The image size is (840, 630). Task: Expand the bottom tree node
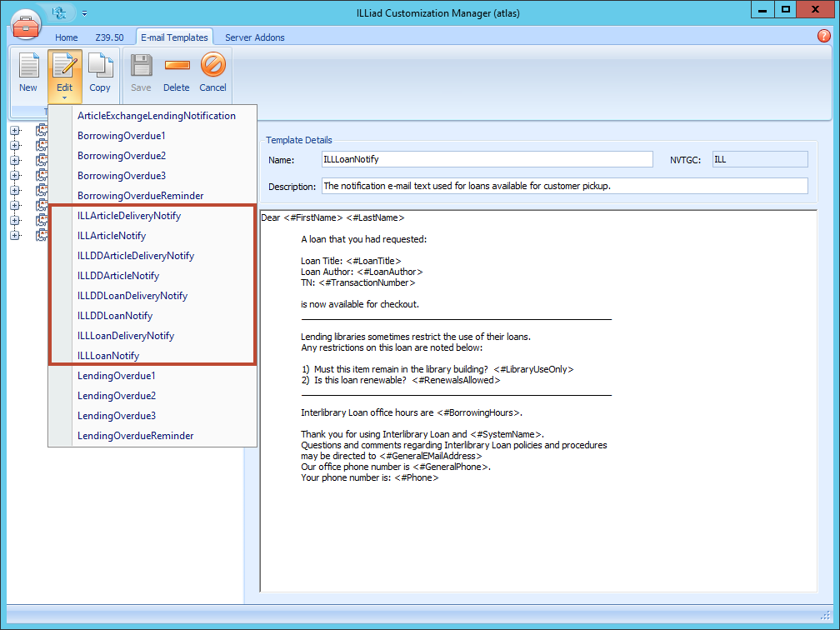14,235
